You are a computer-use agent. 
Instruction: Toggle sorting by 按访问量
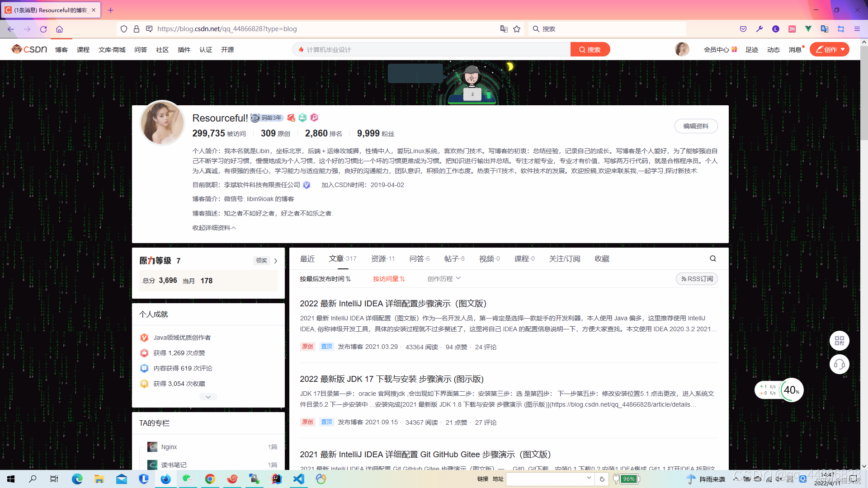point(388,278)
